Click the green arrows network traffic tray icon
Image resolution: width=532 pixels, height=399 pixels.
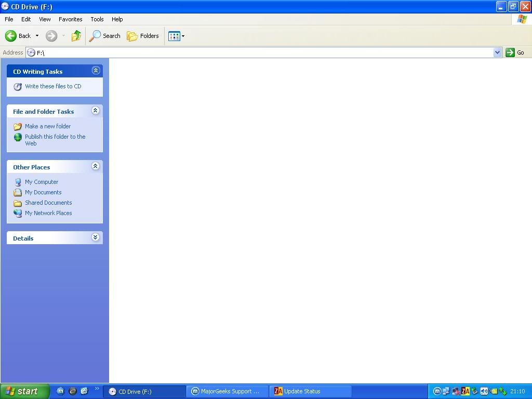point(503,392)
